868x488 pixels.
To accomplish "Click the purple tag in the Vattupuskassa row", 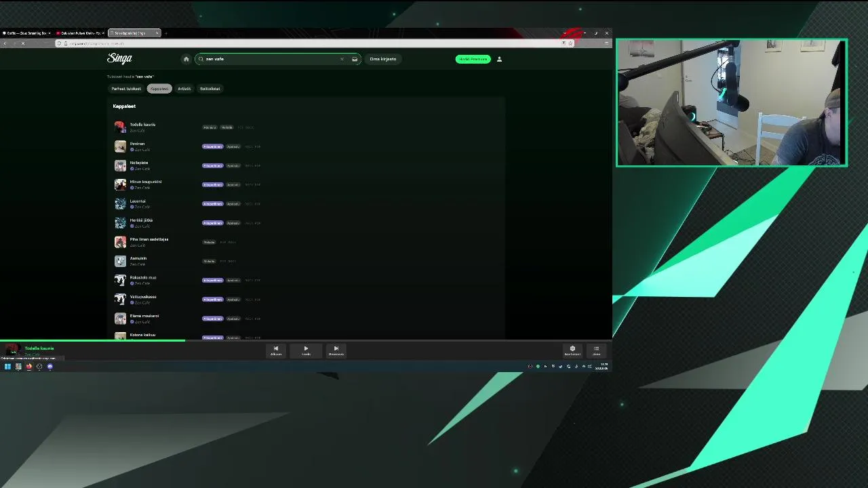I will 212,299.
